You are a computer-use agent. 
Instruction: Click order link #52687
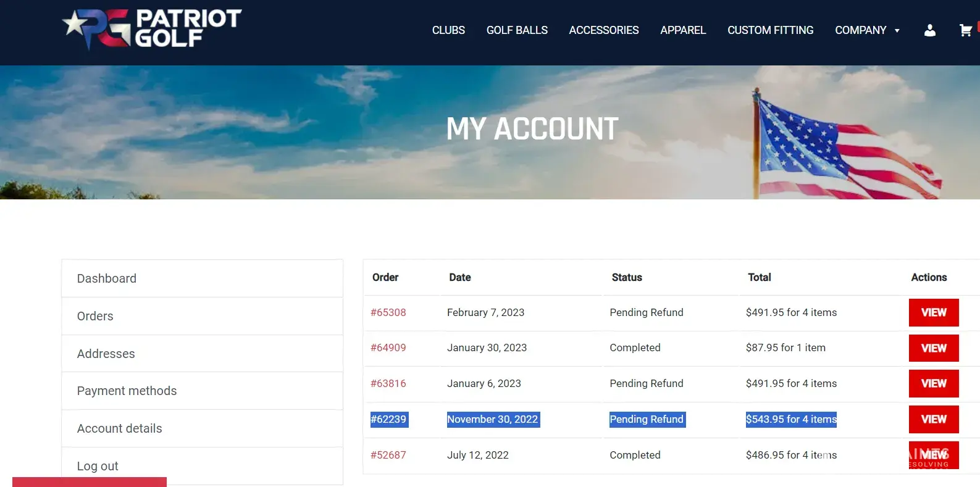(388, 455)
